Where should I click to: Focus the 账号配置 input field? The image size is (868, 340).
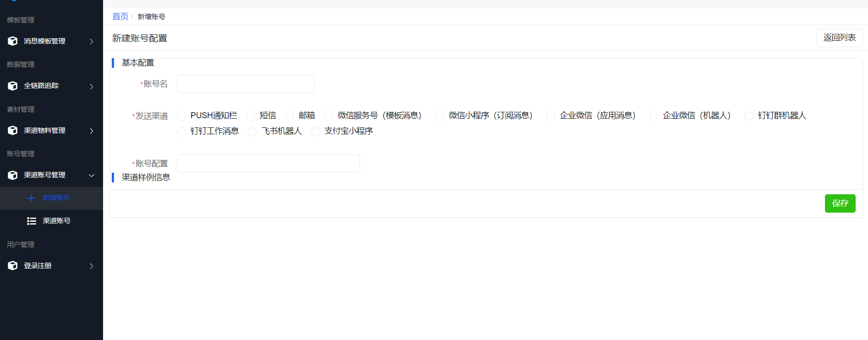click(268, 164)
